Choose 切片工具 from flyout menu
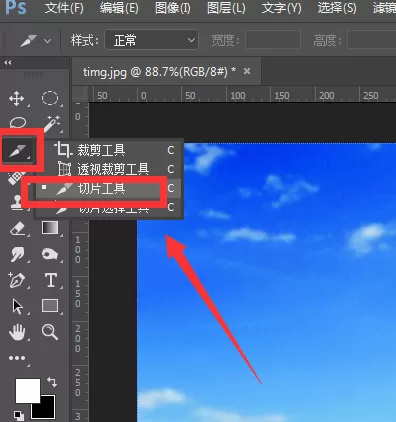This screenshot has height=422, width=396. point(108,188)
